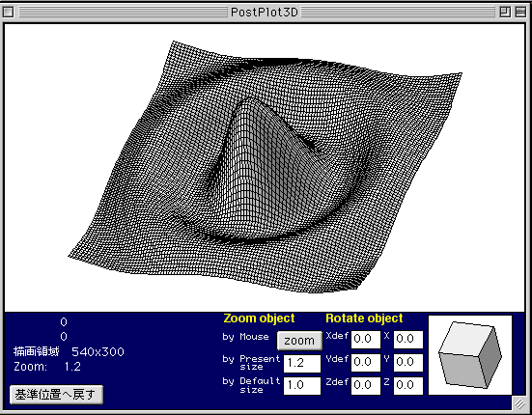Click the Rotate object heading
Image resolution: width=532 pixels, height=415 pixels.
tap(364, 318)
